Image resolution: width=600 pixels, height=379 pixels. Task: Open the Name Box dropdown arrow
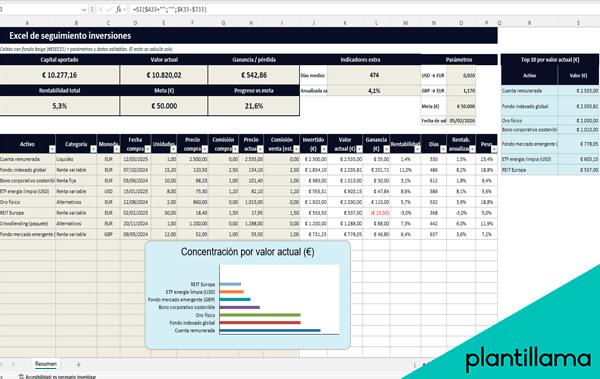(84, 10)
